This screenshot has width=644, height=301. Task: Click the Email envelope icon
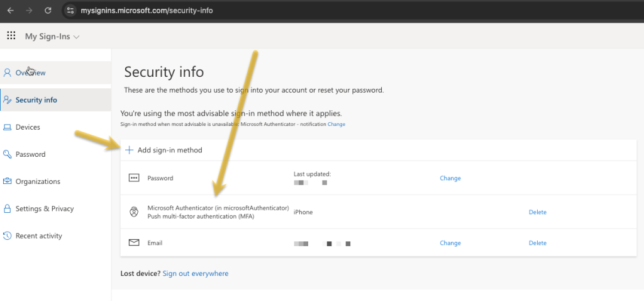[x=133, y=243]
